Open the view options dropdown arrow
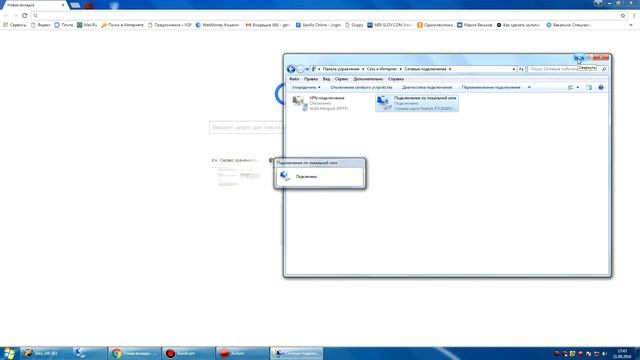This screenshot has width=640, height=360. (x=578, y=87)
